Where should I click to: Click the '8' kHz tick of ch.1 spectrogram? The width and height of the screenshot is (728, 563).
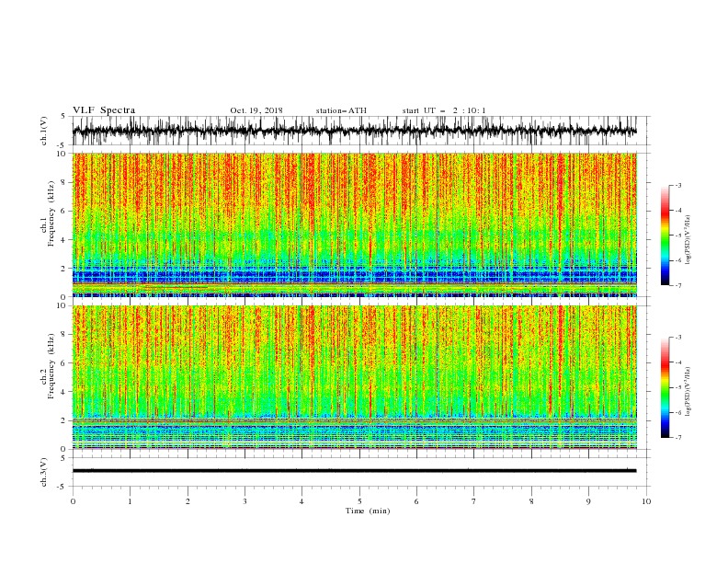[65, 182]
